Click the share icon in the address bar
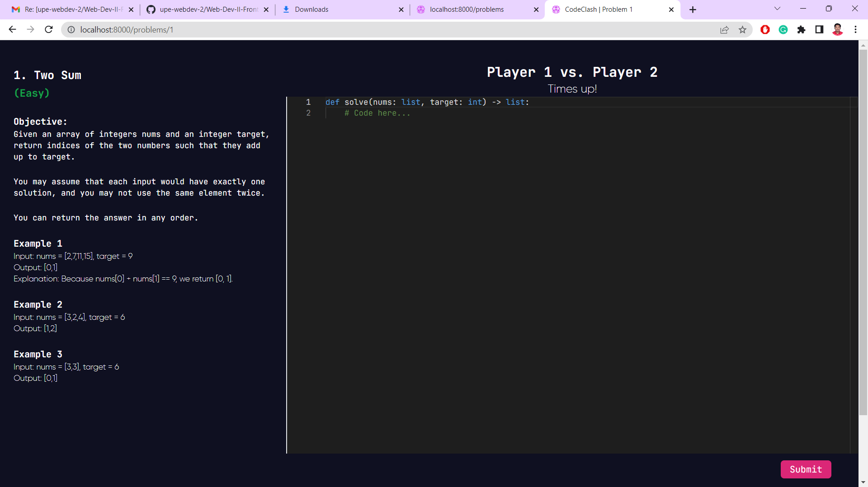 (725, 29)
